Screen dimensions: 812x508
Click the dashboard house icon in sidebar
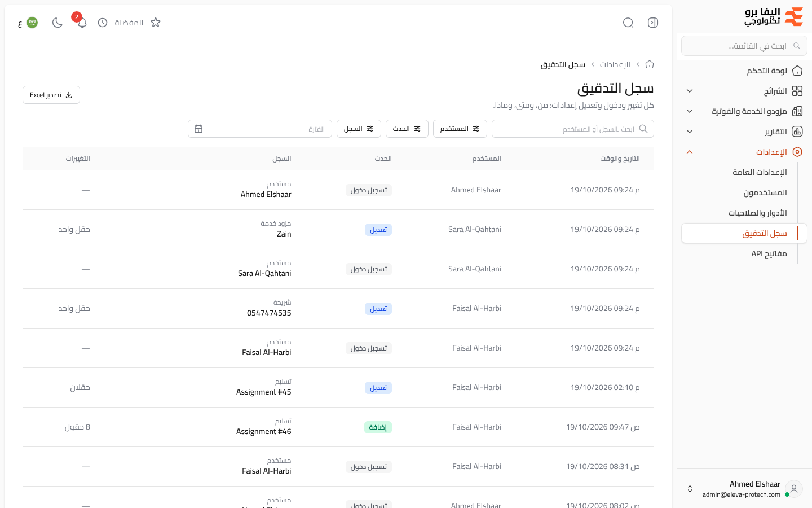[x=797, y=71]
